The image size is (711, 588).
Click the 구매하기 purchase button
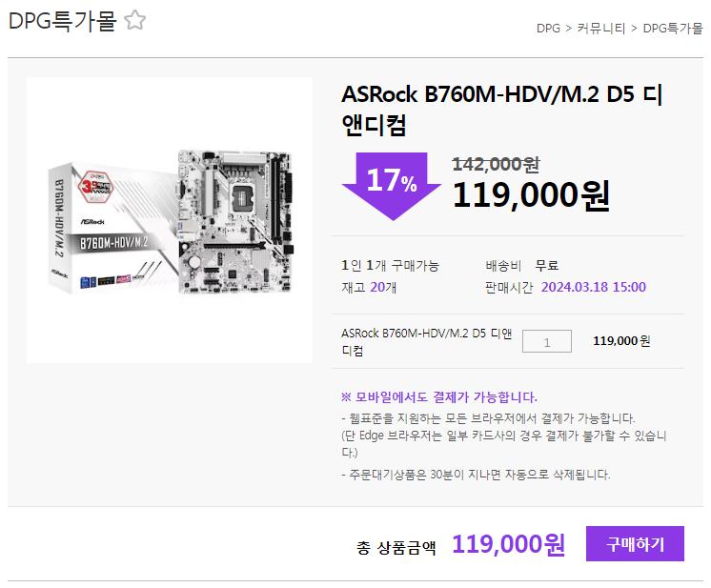pyautogui.click(x=635, y=543)
